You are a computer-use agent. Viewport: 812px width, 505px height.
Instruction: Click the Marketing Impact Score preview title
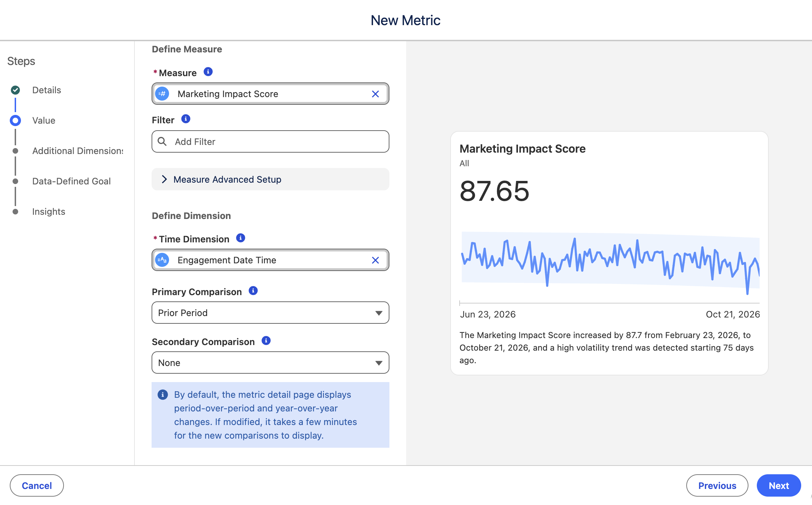(522, 149)
